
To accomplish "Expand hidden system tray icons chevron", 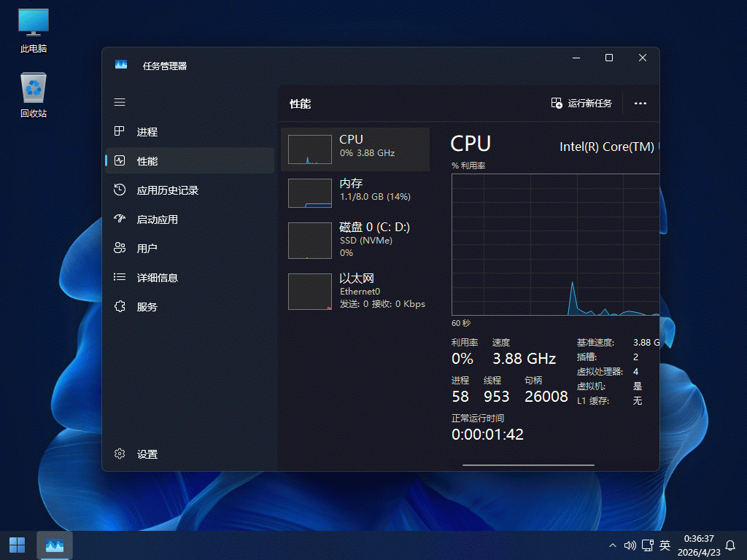I will tap(613, 545).
